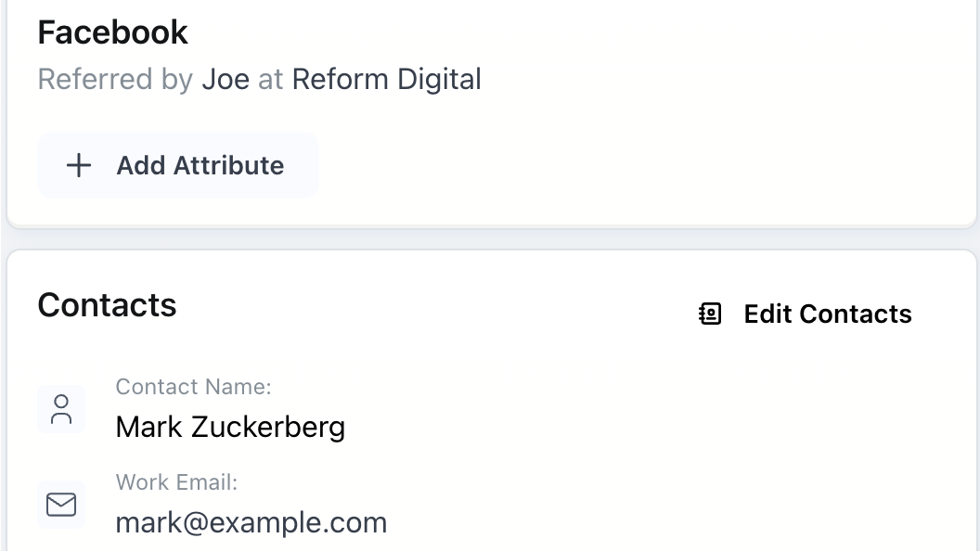The image size is (980, 551).
Task: Select the person icon next to Contact Name
Action: 61,409
